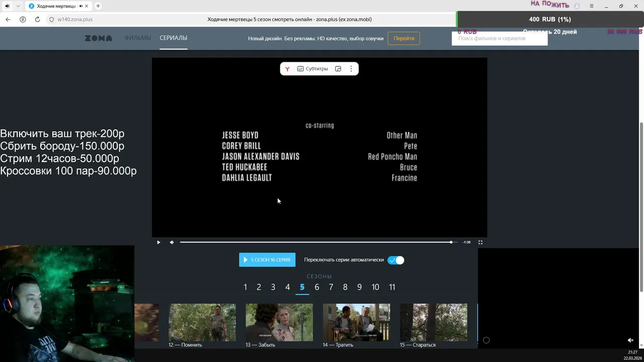Click the remaining time -1:36 label
644x362 pixels.
(x=467, y=242)
